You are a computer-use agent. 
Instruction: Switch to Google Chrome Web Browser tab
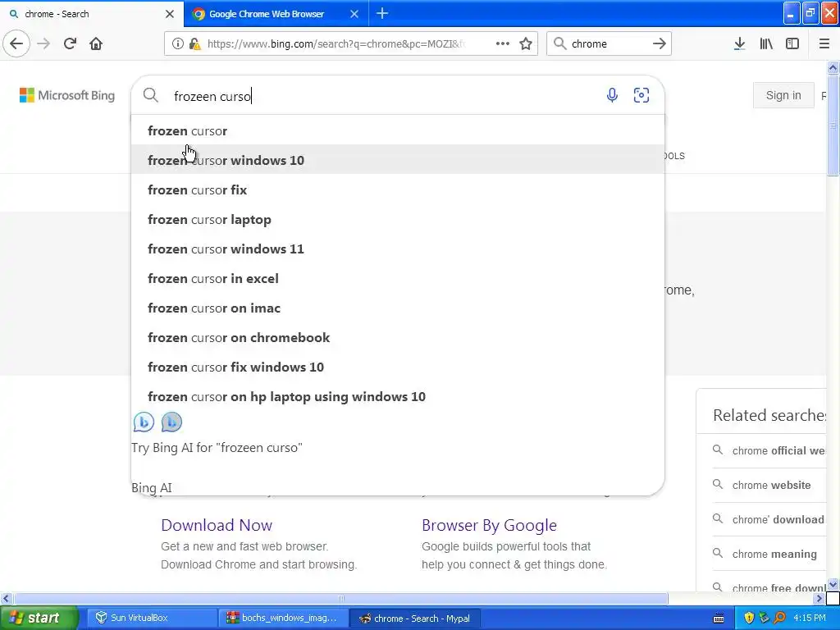pyautogui.click(x=276, y=14)
